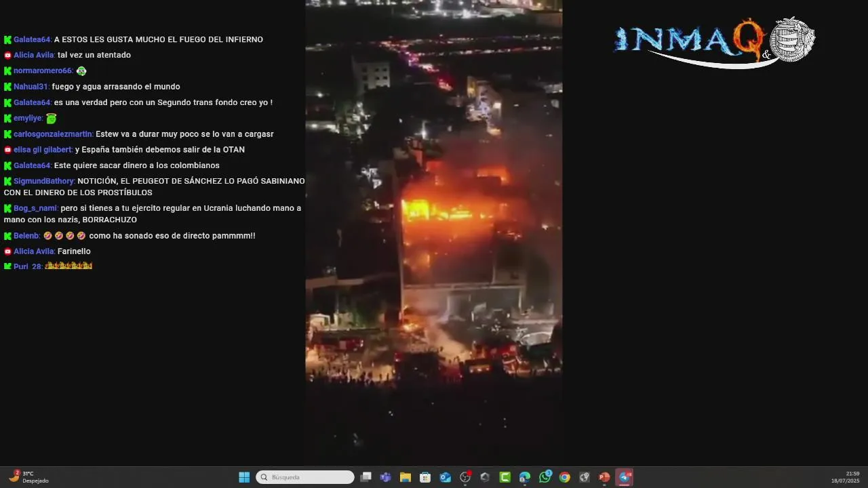
Task: Click the emoji in the normaromero66 message
Action: click(81, 70)
